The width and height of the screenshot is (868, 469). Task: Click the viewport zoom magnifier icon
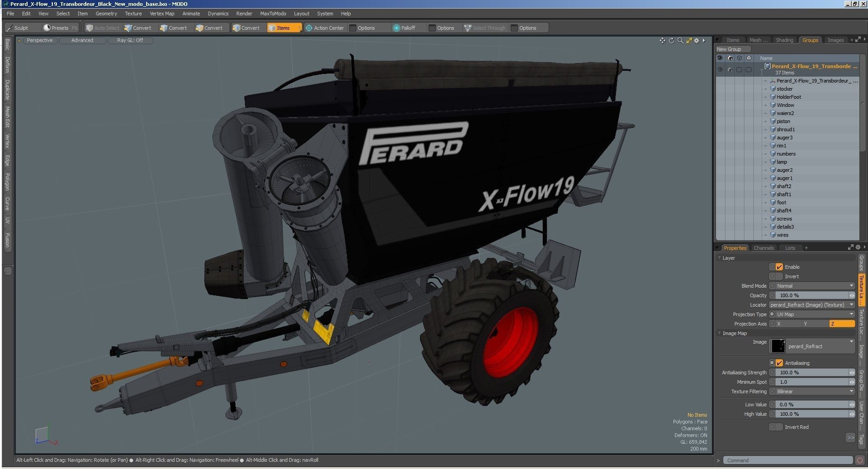(680, 41)
